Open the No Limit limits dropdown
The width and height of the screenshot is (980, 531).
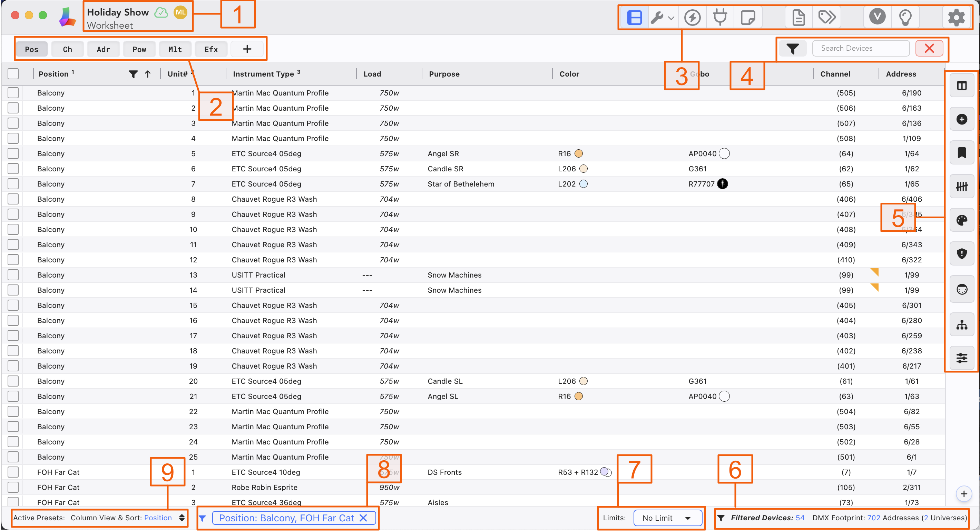click(667, 518)
